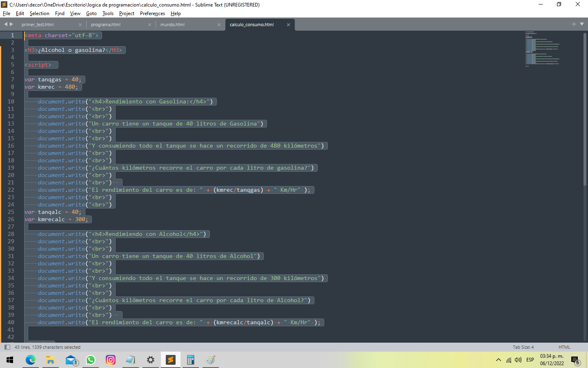Click the Sublime Text icon in the title bar
The image size is (588, 368).
[4, 4]
